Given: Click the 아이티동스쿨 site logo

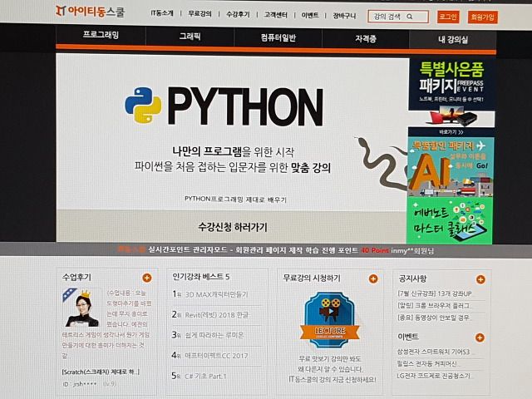Looking at the screenshot, I should tap(91, 12).
